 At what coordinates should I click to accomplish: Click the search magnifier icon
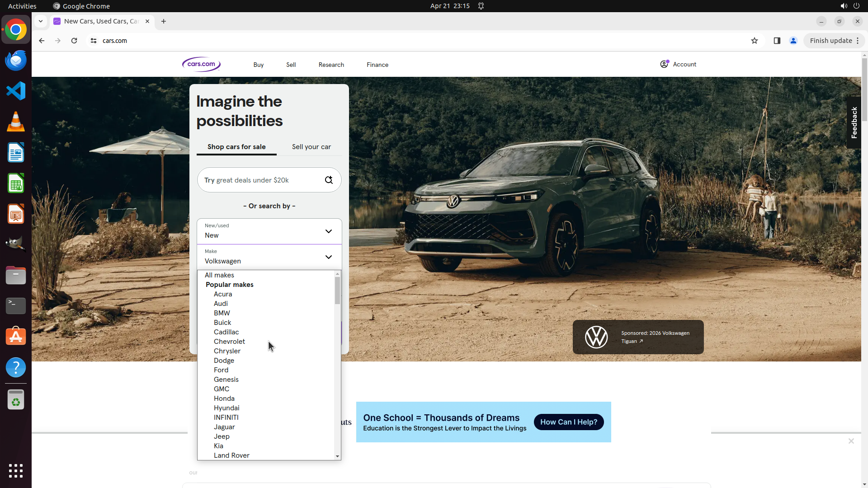pos(329,180)
